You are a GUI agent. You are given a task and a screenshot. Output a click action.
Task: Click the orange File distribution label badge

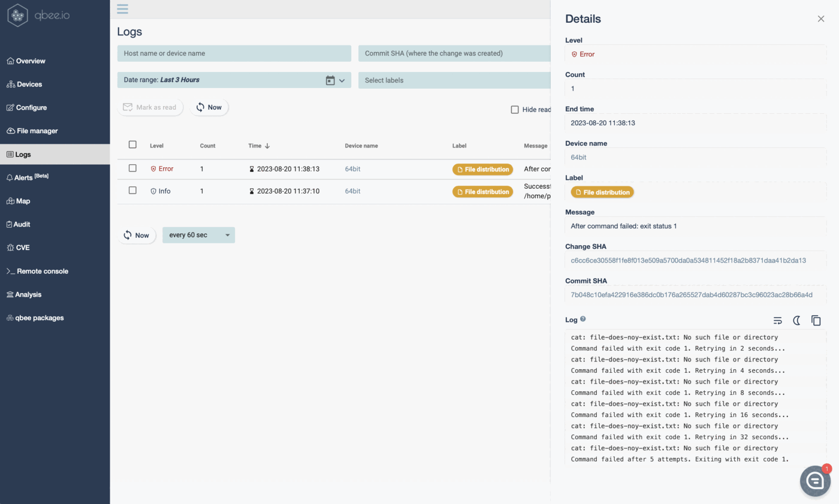tap(482, 169)
